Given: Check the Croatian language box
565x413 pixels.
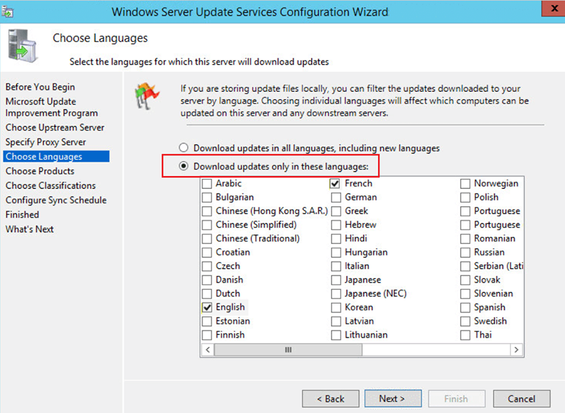Looking at the screenshot, I should [x=207, y=252].
